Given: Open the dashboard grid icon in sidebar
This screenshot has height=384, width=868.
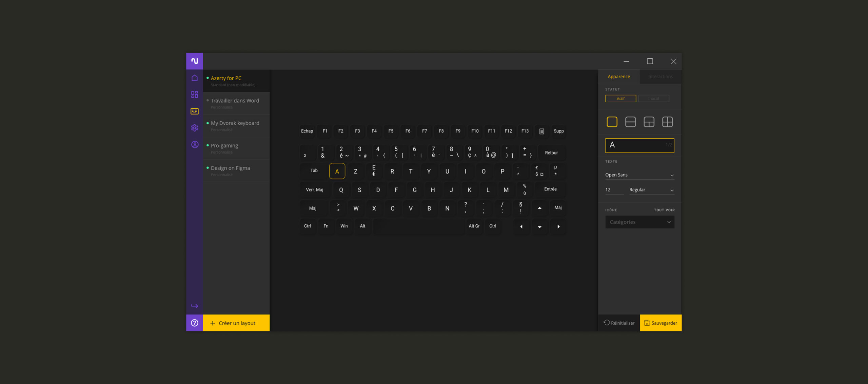Looking at the screenshot, I should [x=194, y=95].
